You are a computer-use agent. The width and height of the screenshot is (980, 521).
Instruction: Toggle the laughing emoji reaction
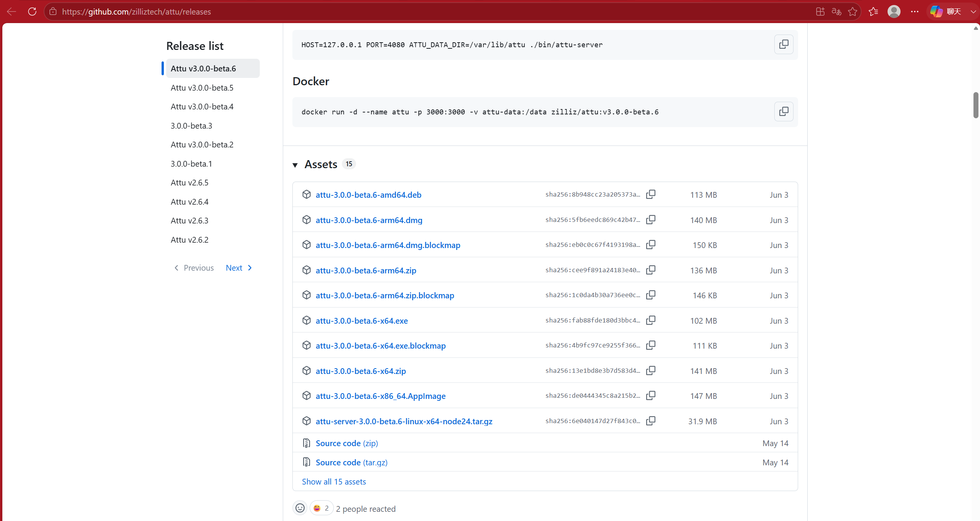(322, 508)
